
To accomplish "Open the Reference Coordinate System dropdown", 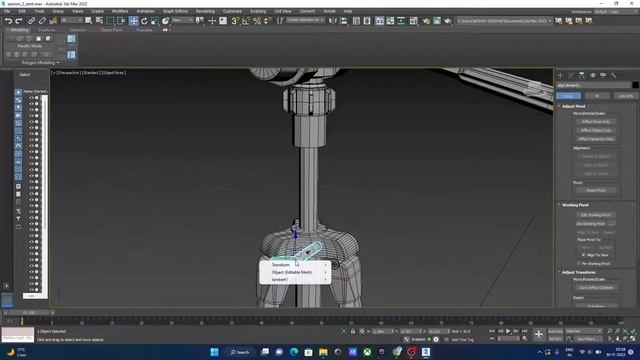I will (x=182, y=20).
